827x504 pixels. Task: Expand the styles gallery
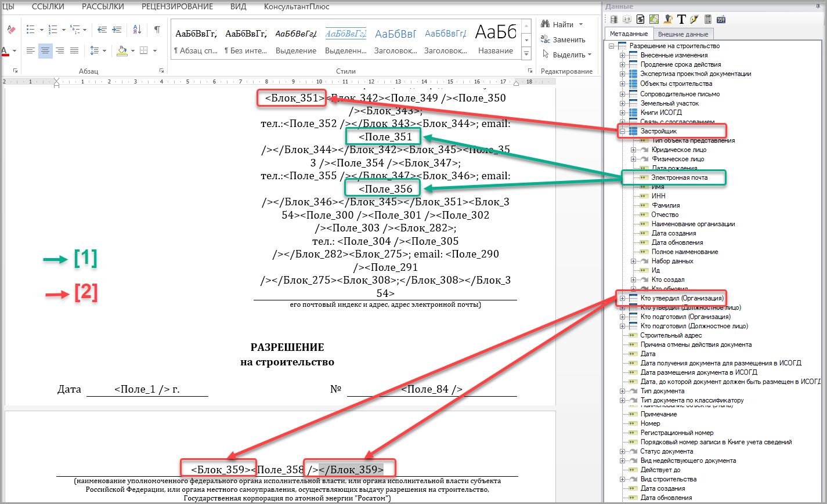pyautogui.click(x=526, y=54)
